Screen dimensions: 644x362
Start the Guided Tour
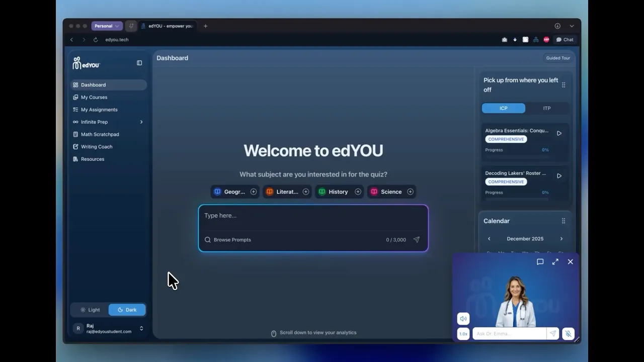coord(558,58)
